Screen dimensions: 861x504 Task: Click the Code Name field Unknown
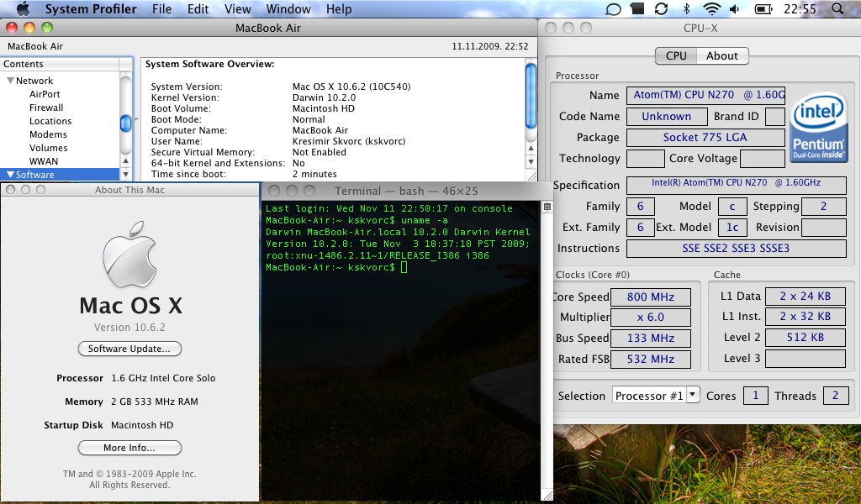click(x=667, y=116)
